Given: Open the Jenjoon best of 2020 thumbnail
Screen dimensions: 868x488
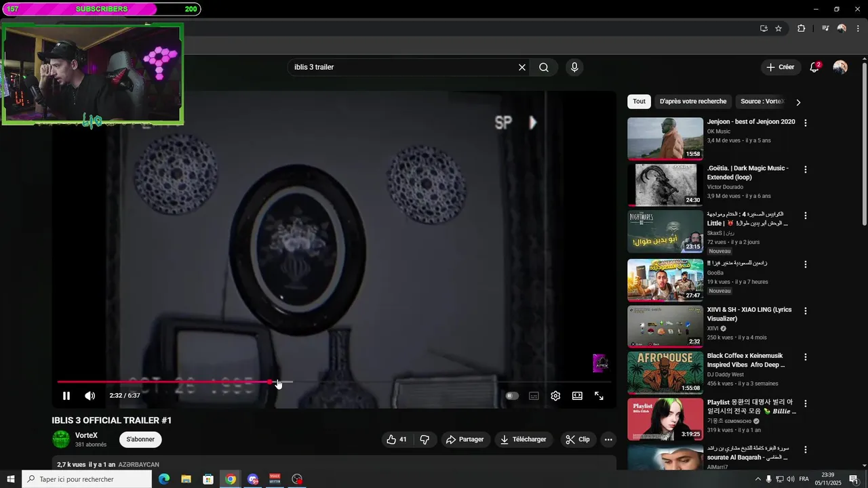Looking at the screenshot, I should tap(665, 139).
